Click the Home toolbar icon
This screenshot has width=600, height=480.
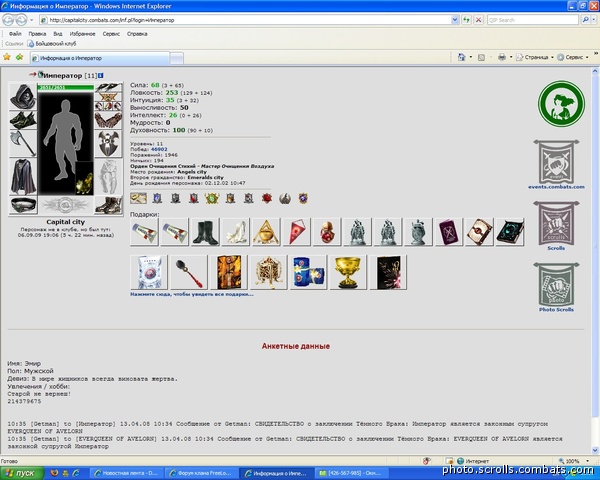(461, 57)
